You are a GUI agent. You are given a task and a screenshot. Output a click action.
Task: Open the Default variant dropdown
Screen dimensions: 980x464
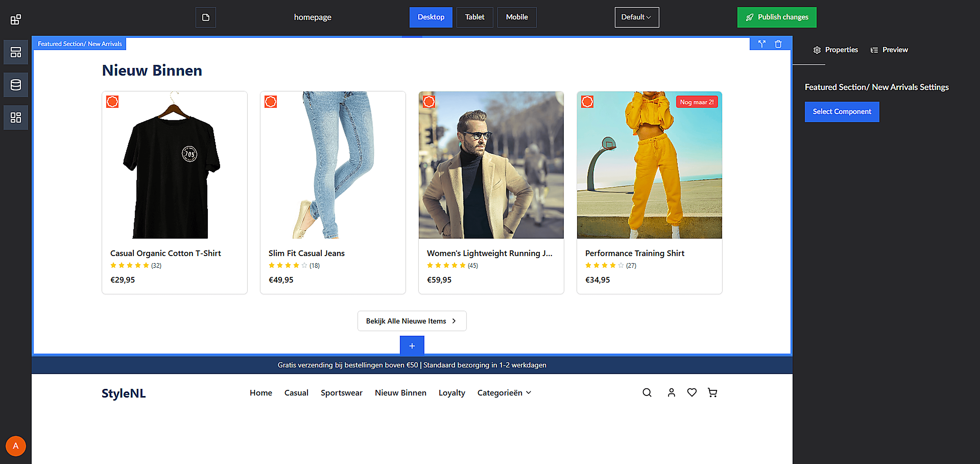(x=637, y=17)
